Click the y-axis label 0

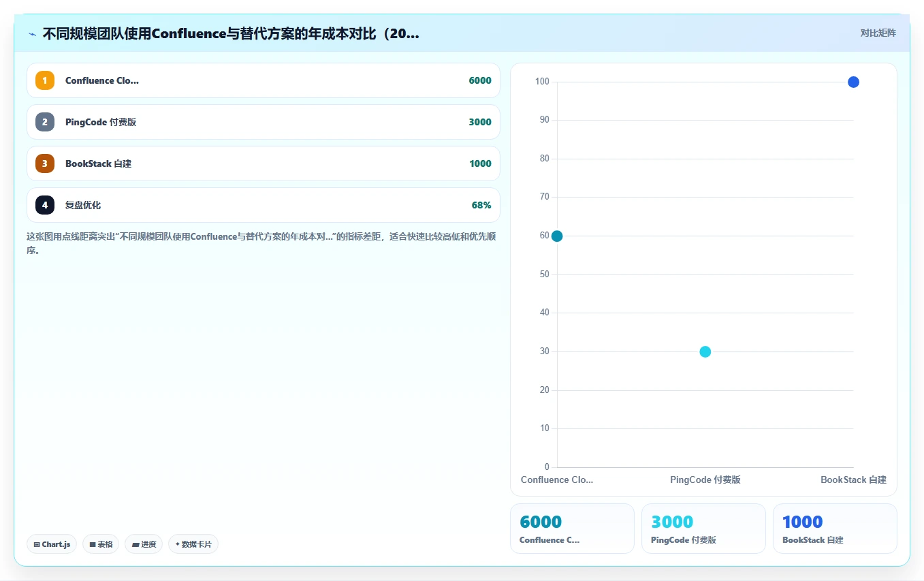click(547, 467)
